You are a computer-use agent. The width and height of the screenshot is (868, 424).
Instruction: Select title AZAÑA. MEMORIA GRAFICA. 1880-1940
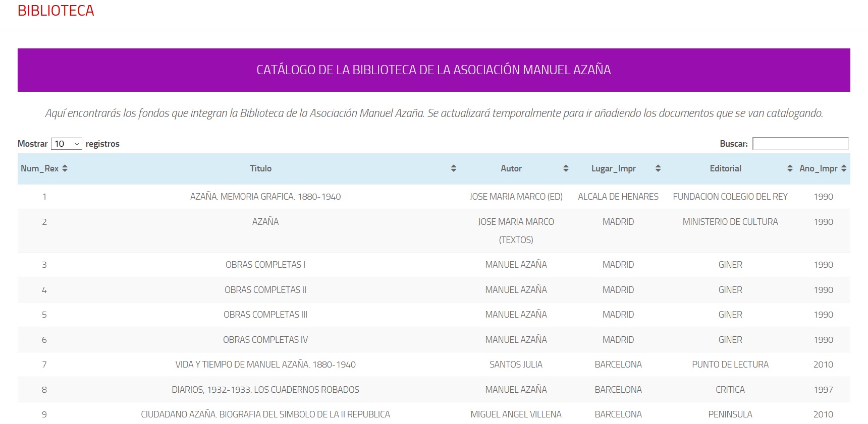[x=265, y=197]
